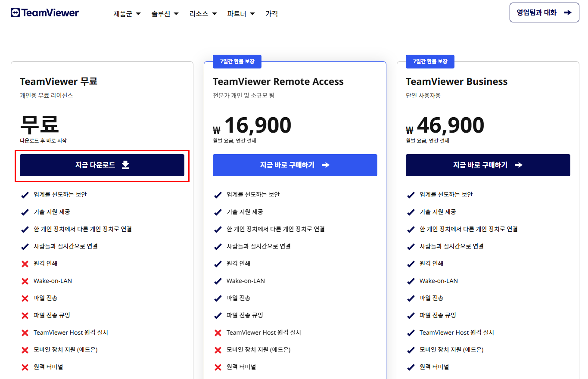
Task: Click TeamViewer Host 원격 설치 in Business plan
Action: click(x=457, y=332)
